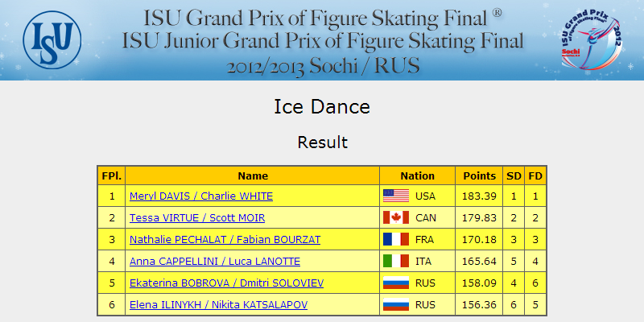The width and height of the screenshot is (644, 322).
Task: Click the Name column header
Action: point(253,176)
